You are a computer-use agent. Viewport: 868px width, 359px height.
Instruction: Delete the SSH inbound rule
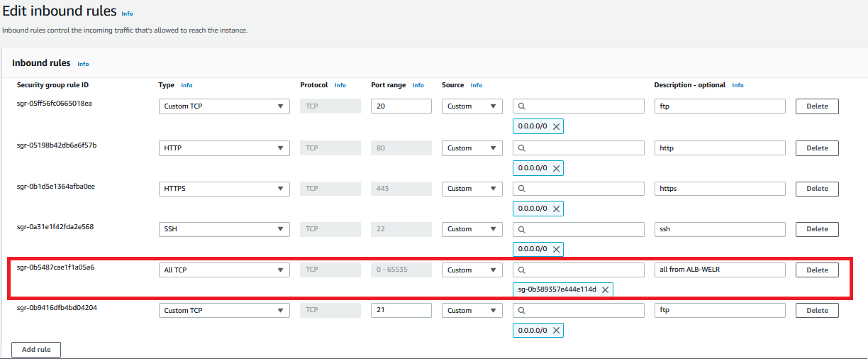click(817, 229)
